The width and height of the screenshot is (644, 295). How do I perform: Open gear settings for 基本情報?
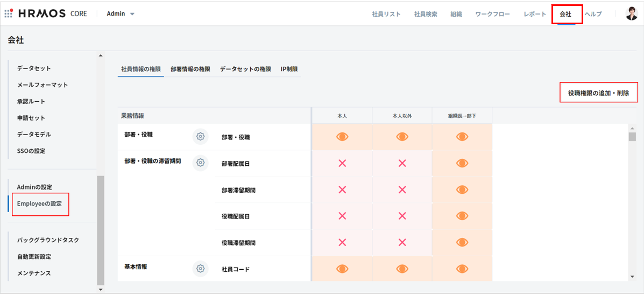point(200,269)
